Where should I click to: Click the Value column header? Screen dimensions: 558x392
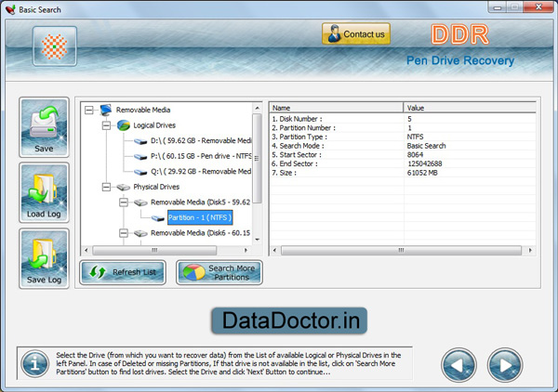(x=470, y=108)
